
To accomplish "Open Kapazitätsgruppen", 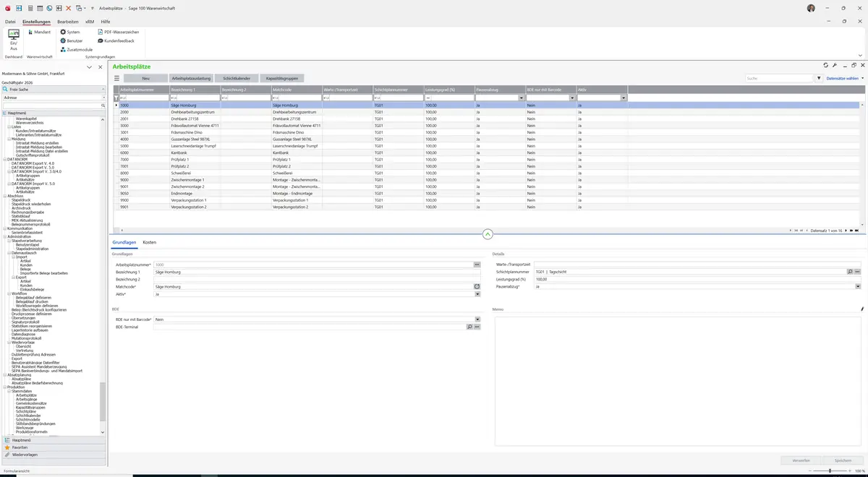I will [282, 78].
